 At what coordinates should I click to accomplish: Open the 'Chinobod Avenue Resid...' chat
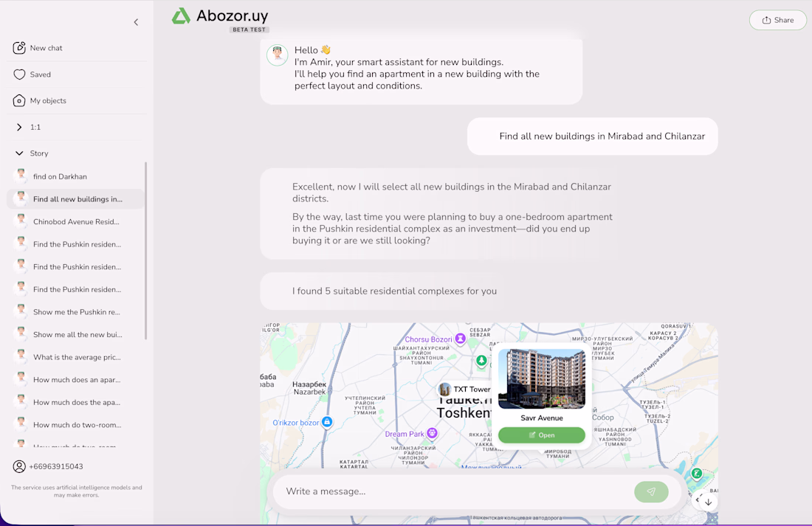click(x=75, y=221)
